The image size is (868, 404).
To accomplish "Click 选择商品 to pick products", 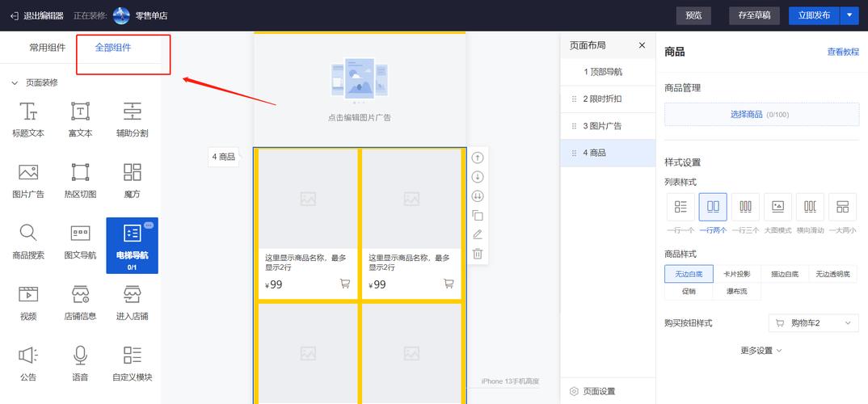I will click(x=762, y=115).
